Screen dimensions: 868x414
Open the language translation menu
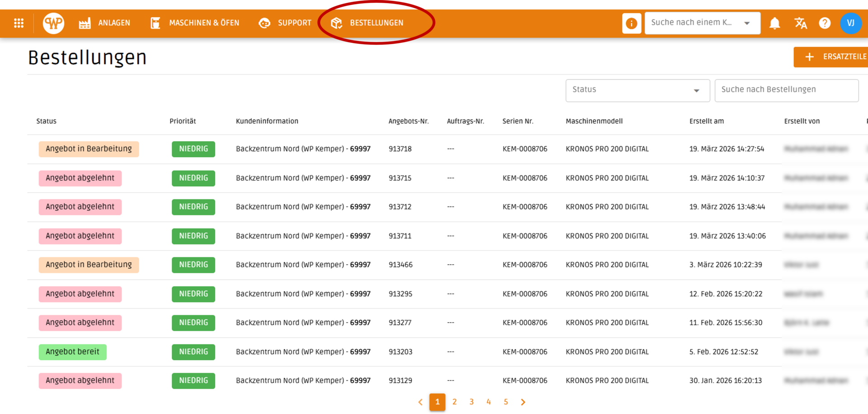click(801, 23)
